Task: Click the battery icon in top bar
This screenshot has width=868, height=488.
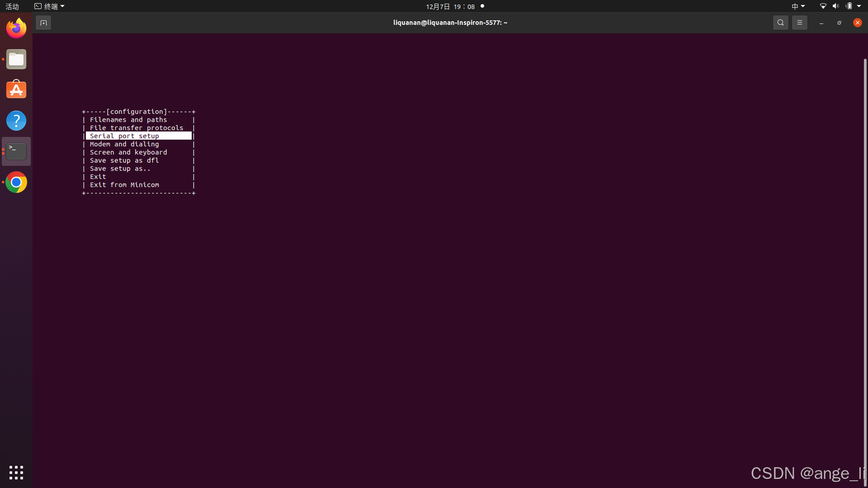Action: (849, 6)
